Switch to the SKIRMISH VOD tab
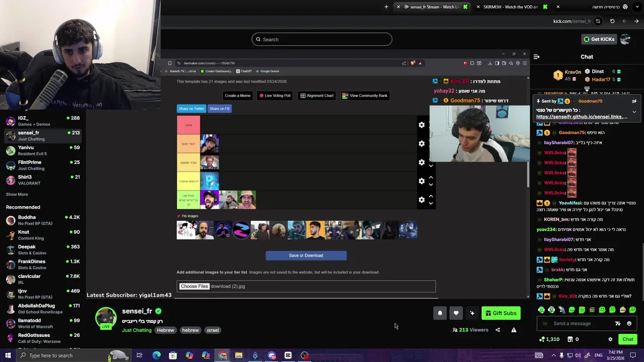This screenshot has height=362, width=644. (x=511, y=7)
